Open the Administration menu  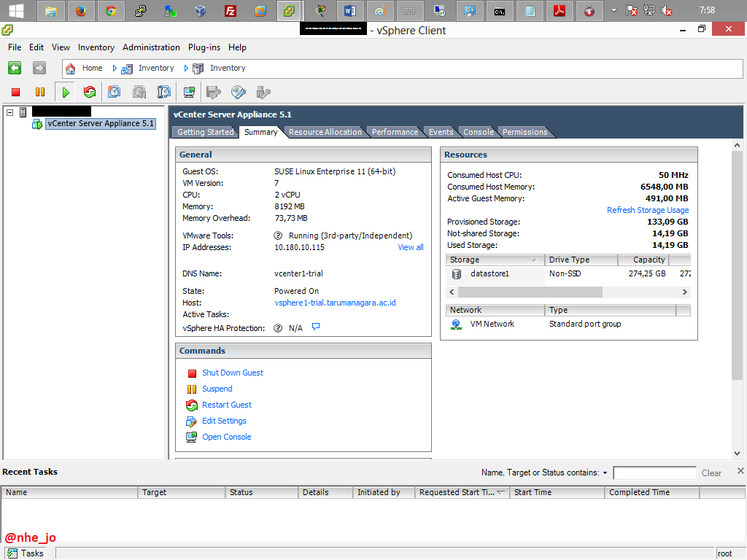[151, 47]
